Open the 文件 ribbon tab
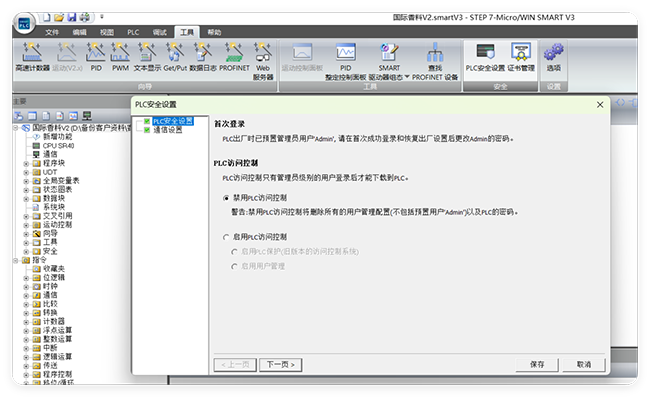The width and height of the screenshot is (650, 397). click(x=52, y=32)
